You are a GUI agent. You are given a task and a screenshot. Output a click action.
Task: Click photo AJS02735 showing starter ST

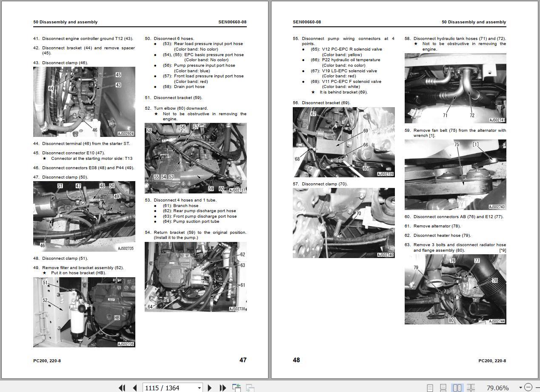84,216
